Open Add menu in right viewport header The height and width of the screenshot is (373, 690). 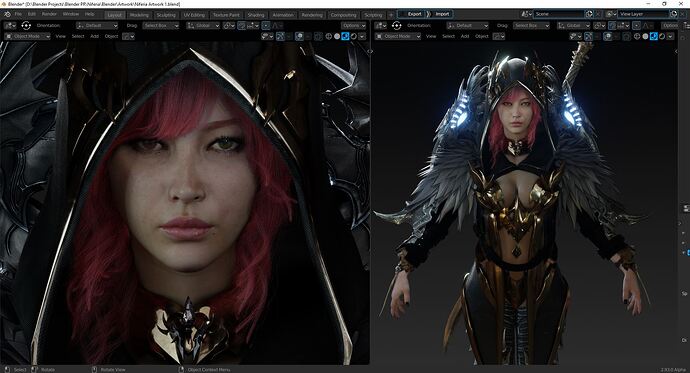(465, 36)
